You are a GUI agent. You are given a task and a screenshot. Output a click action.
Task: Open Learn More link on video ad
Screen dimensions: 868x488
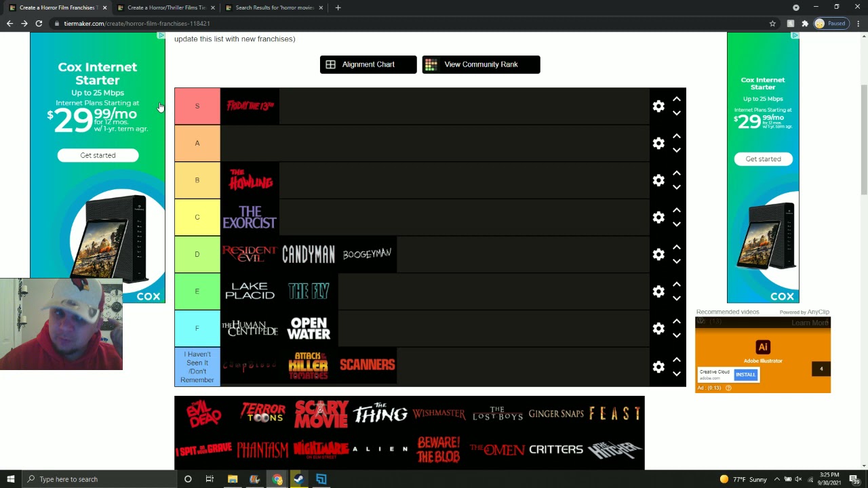point(810,323)
